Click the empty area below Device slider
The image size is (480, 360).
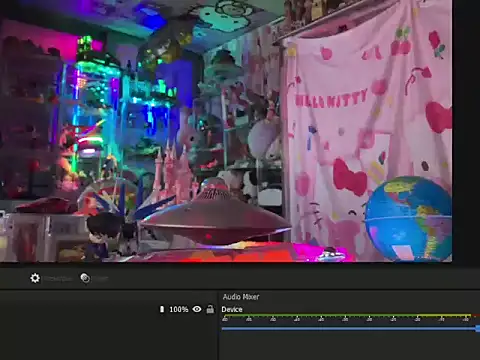coord(350,347)
